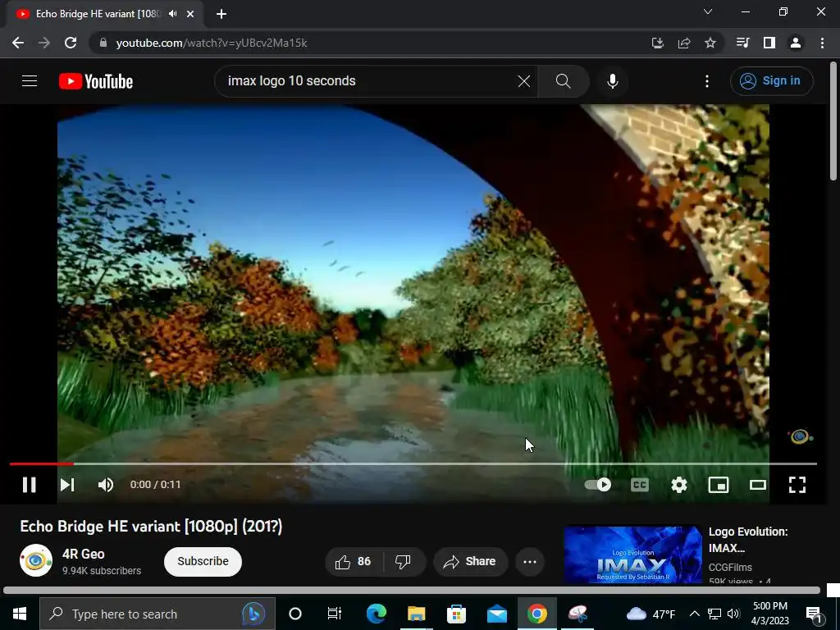Share the video
840x630 pixels.
coord(470,561)
